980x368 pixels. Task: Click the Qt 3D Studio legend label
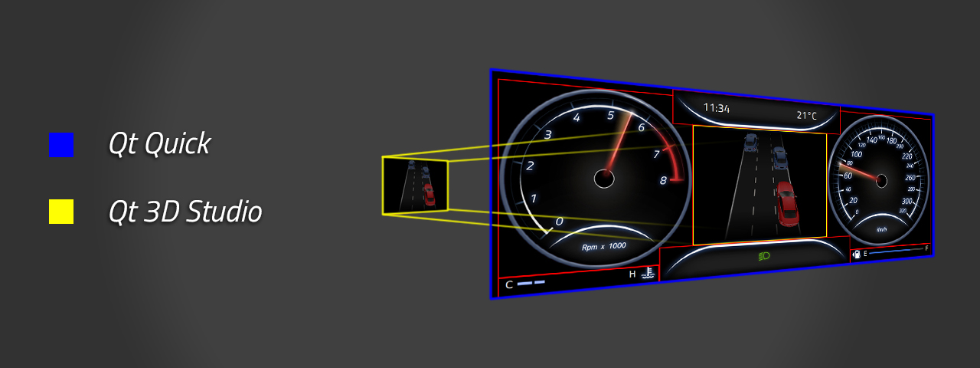185,212
